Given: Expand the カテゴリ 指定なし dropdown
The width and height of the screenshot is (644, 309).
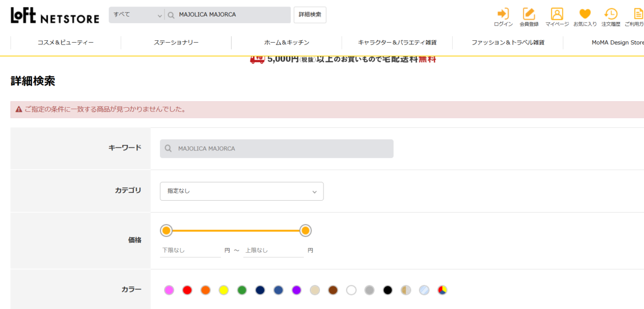Looking at the screenshot, I should click(x=242, y=191).
